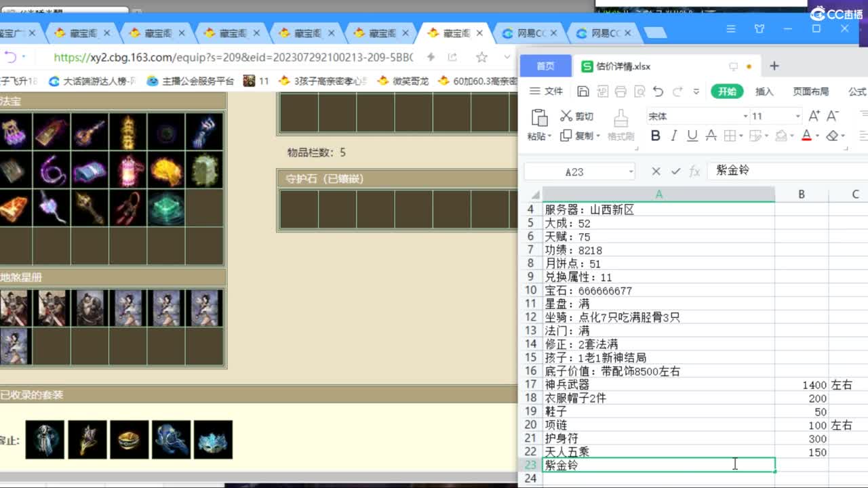Viewport: 868px width, 488px height.
Task: Add a new WPS document tab
Action: 774,66
